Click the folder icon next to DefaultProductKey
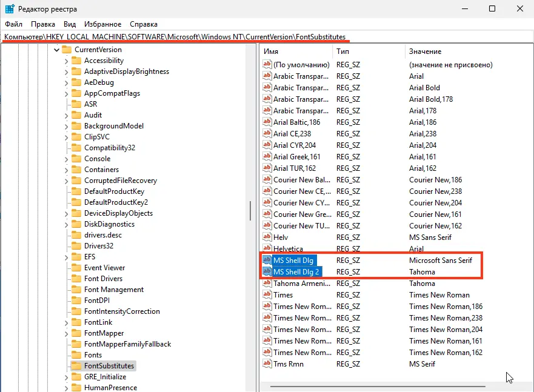Viewport: 534px width, 392px height. point(76,191)
